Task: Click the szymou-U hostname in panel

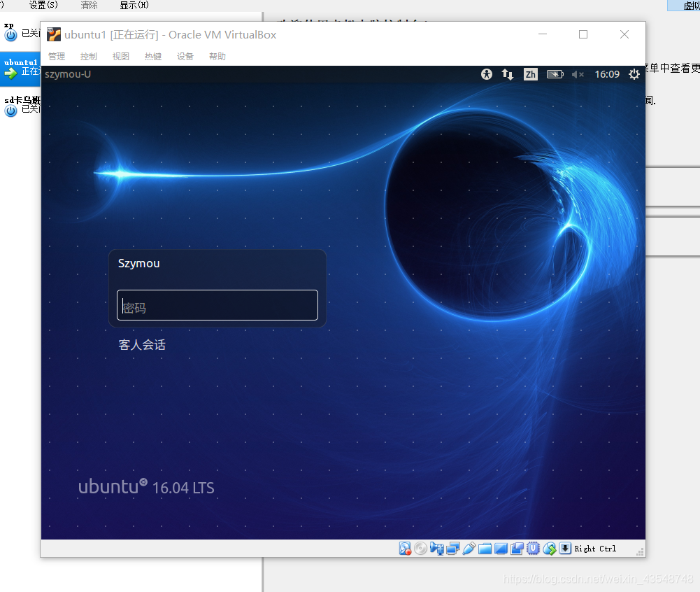Action: tap(68, 74)
